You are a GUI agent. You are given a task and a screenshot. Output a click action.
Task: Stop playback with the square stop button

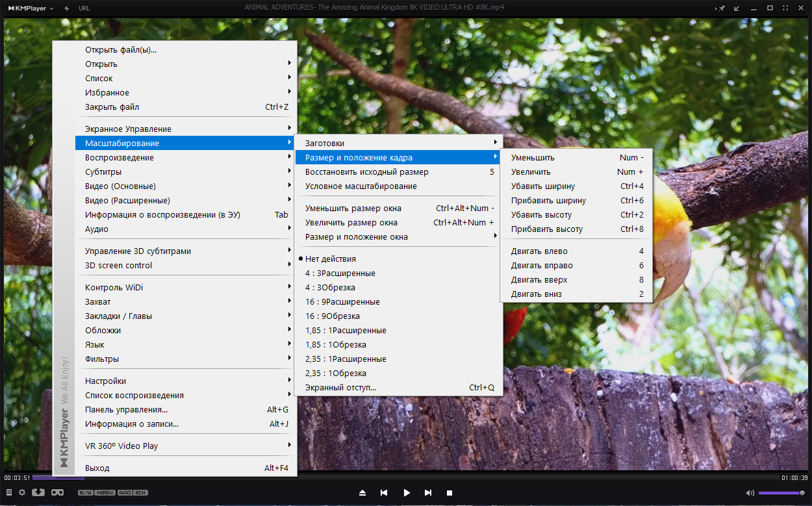tap(449, 493)
